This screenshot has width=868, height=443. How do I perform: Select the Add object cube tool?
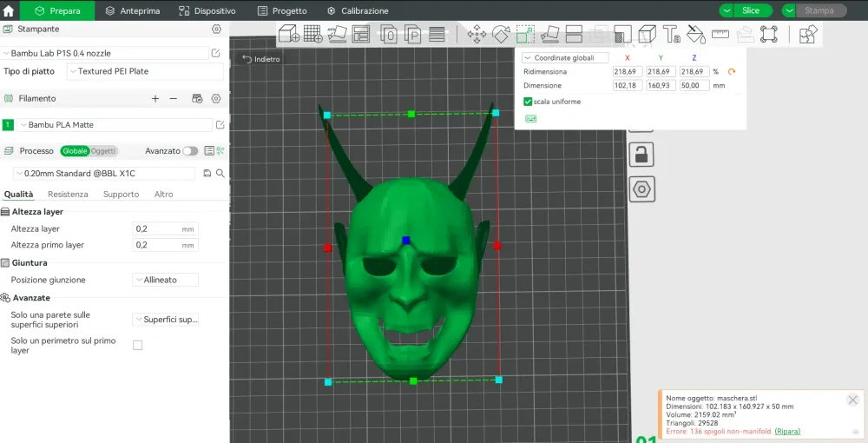288,34
